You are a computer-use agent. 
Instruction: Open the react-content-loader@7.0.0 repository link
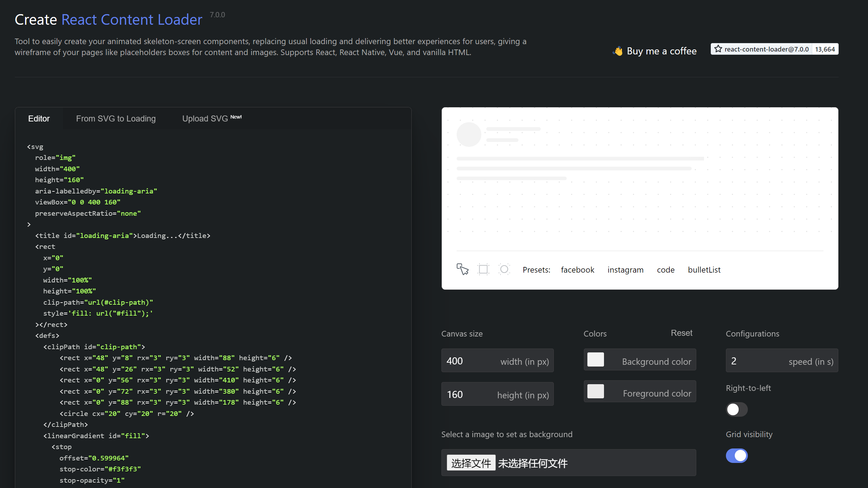pyautogui.click(x=767, y=49)
